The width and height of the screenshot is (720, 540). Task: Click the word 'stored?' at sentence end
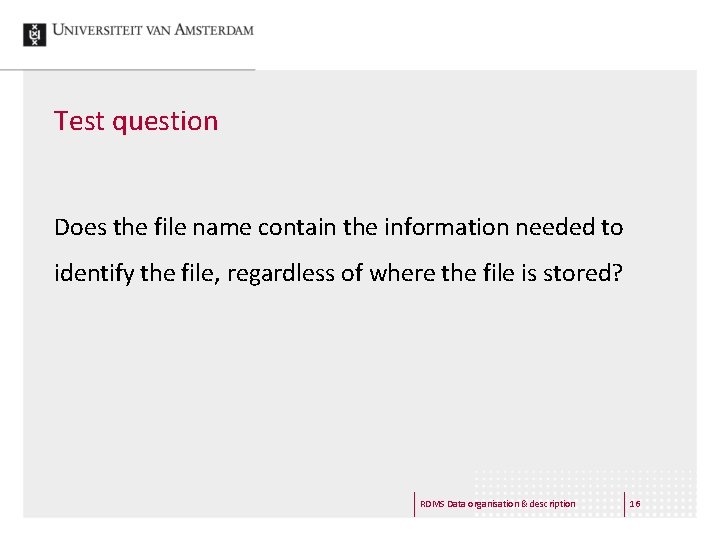click(x=583, y=273)
